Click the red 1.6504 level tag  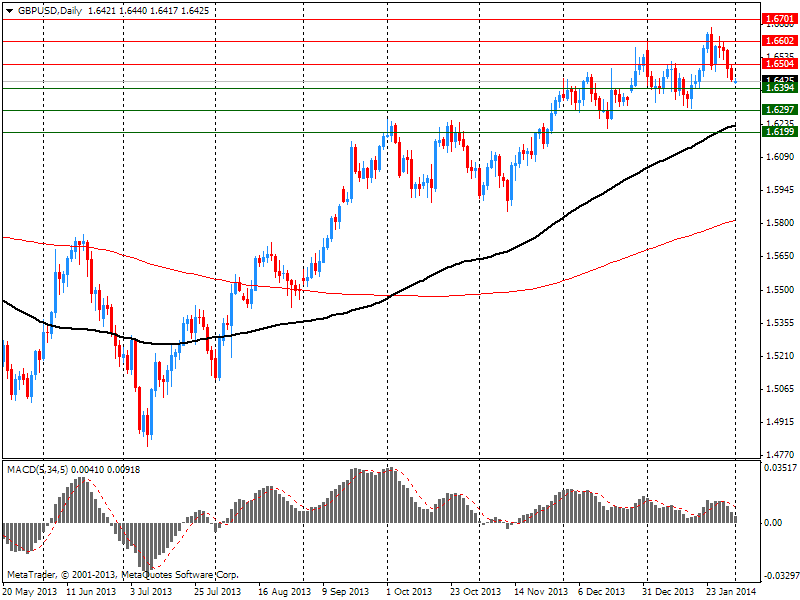coord(778,63)
